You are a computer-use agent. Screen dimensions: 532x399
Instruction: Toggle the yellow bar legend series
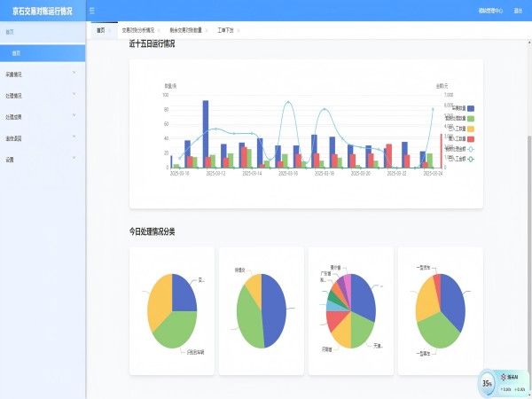click(x=471, y=129)
